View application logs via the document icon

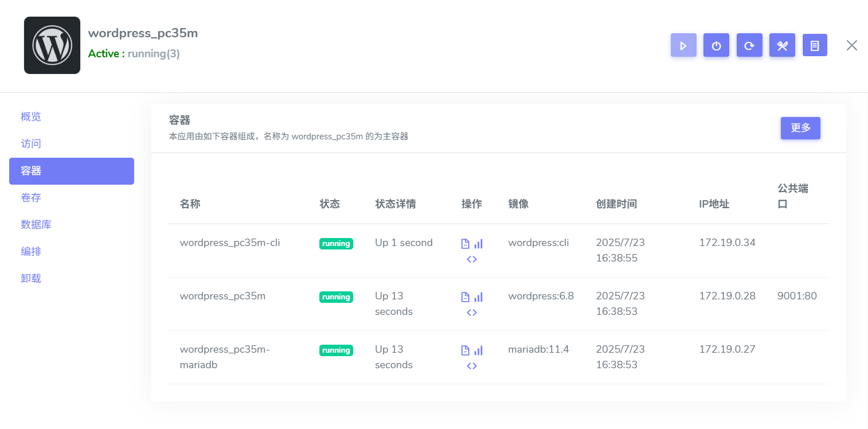[x=815, y=45]
